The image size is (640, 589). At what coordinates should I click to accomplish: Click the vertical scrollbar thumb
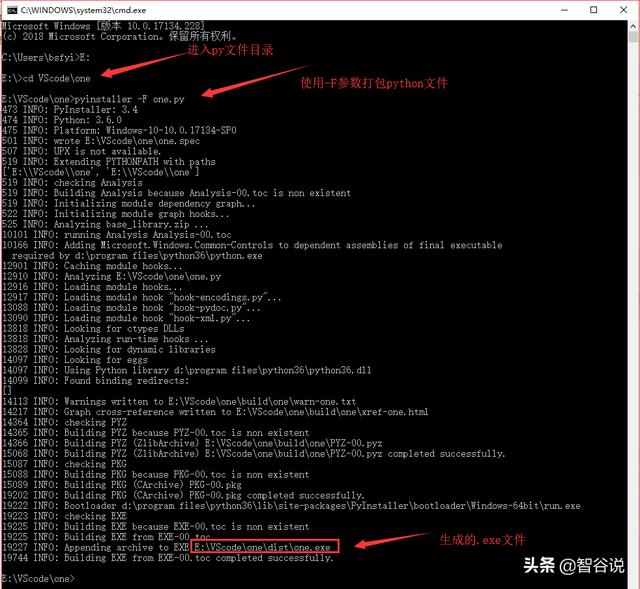633,38
